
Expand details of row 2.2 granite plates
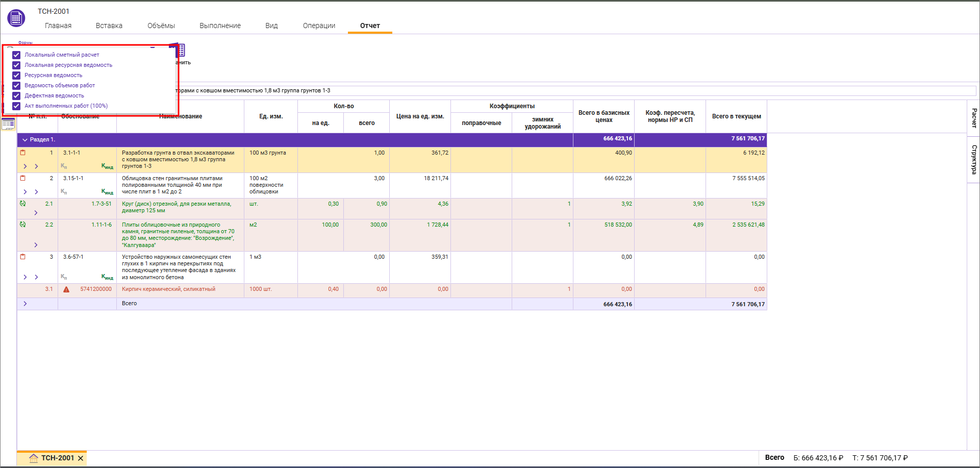pos(36,245)
